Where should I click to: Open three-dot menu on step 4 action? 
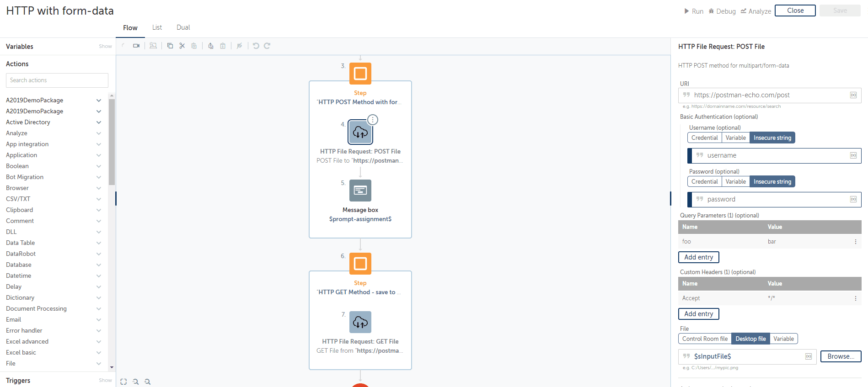point(373,120)
